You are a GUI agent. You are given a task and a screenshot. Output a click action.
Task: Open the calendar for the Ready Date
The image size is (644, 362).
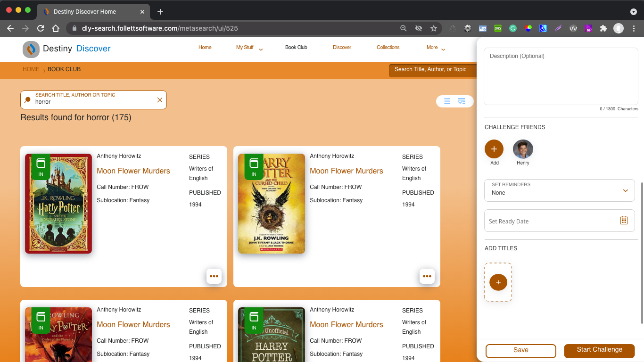point(624,221)
